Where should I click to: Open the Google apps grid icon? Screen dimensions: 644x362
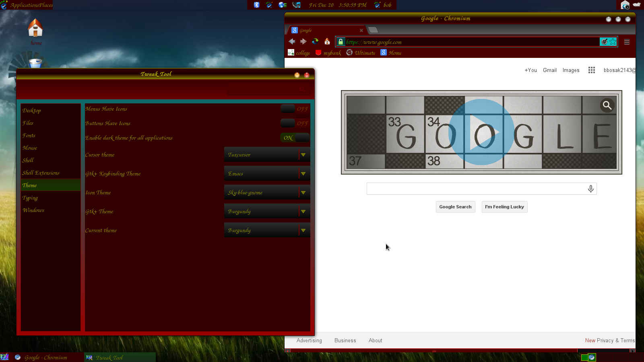coord(591,70)
